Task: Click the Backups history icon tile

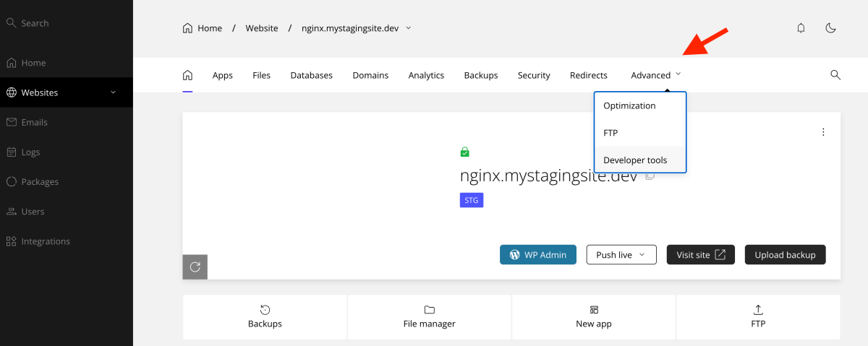Action: pos(265,310)
